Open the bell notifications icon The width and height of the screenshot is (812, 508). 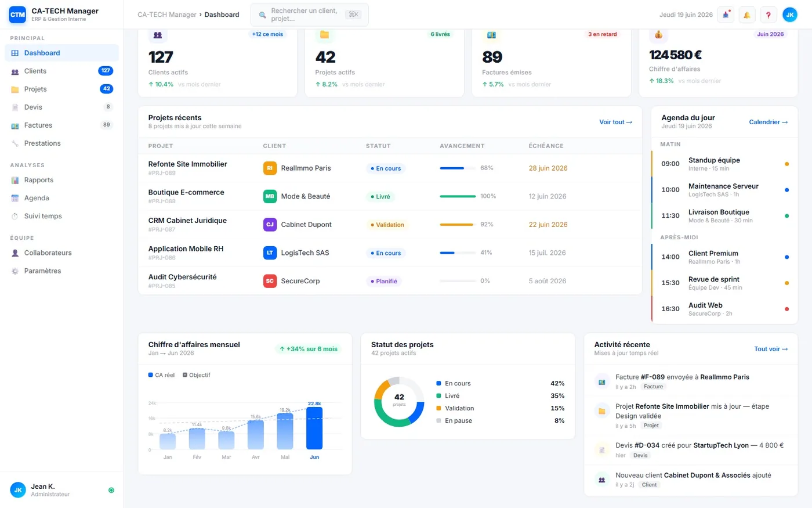click(x=747, y=15)
